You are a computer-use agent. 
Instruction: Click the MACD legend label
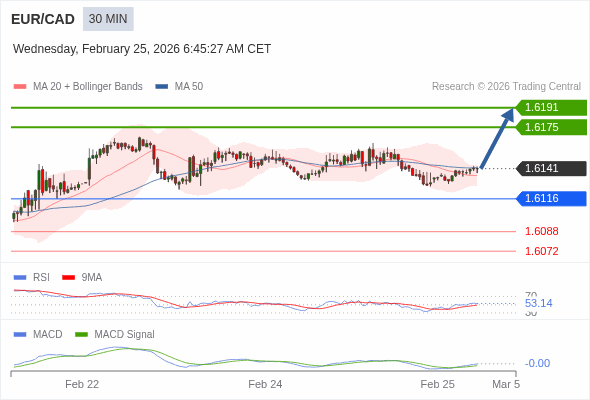(48, 335)
